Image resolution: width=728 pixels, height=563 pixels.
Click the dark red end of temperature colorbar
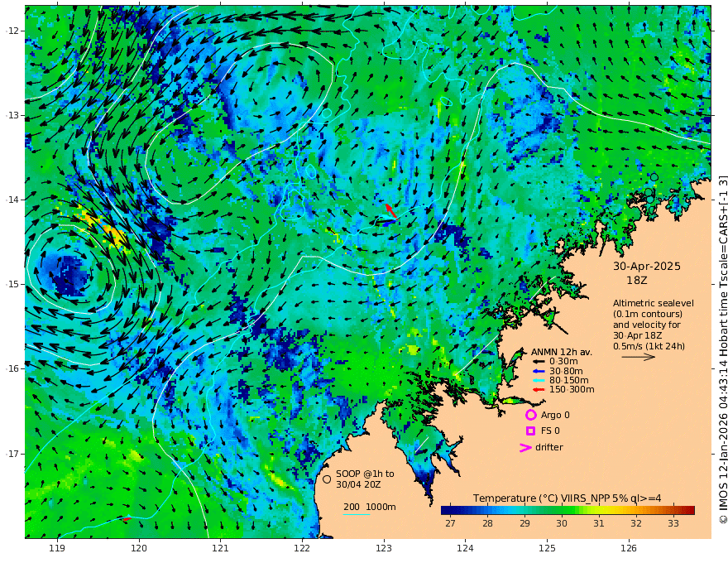[689, 510]
